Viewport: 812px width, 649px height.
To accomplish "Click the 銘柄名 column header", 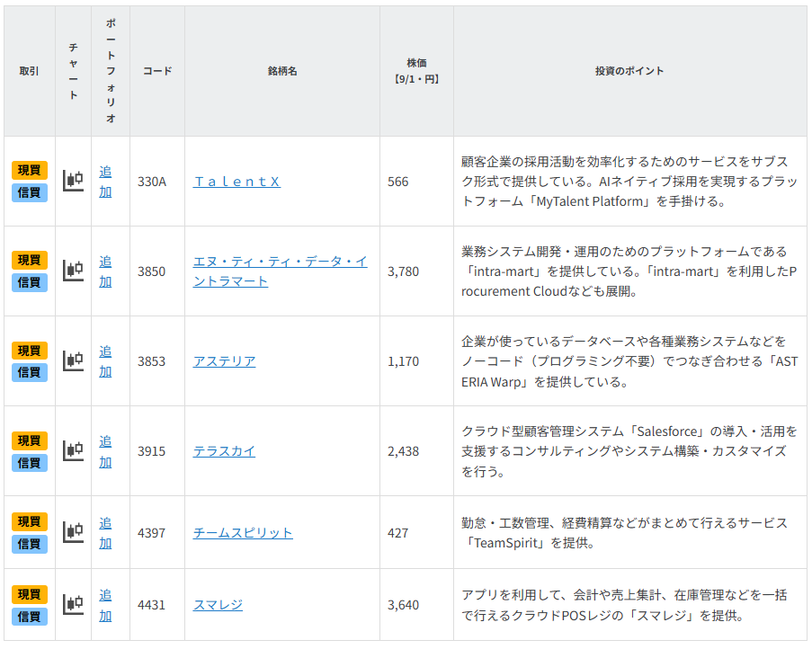I will pos(282,71).
